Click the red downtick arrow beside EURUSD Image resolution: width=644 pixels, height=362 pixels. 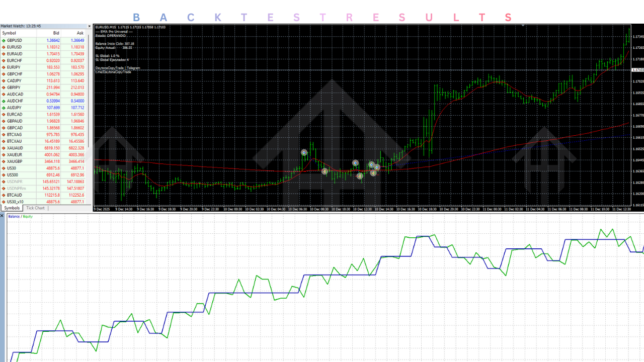tap(3, 47)
